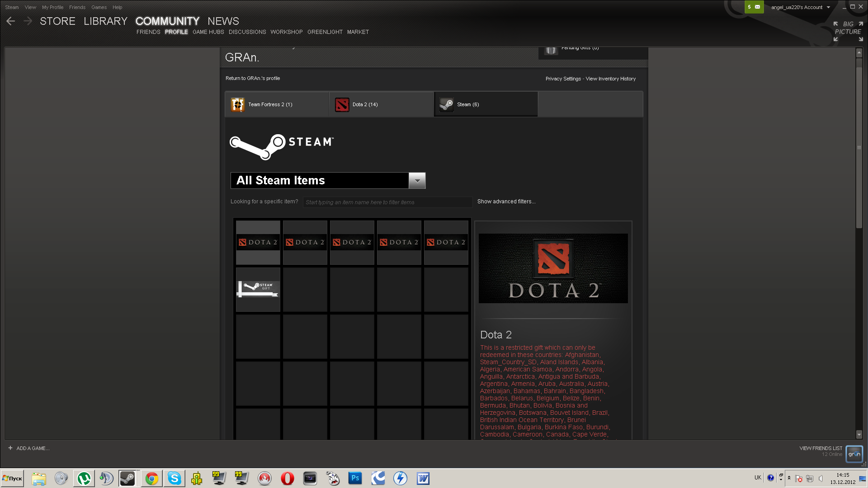The height and width of the screenshot is (488, 868).
Task: Open Opera browser from taskbar
Action: [288, 478]
